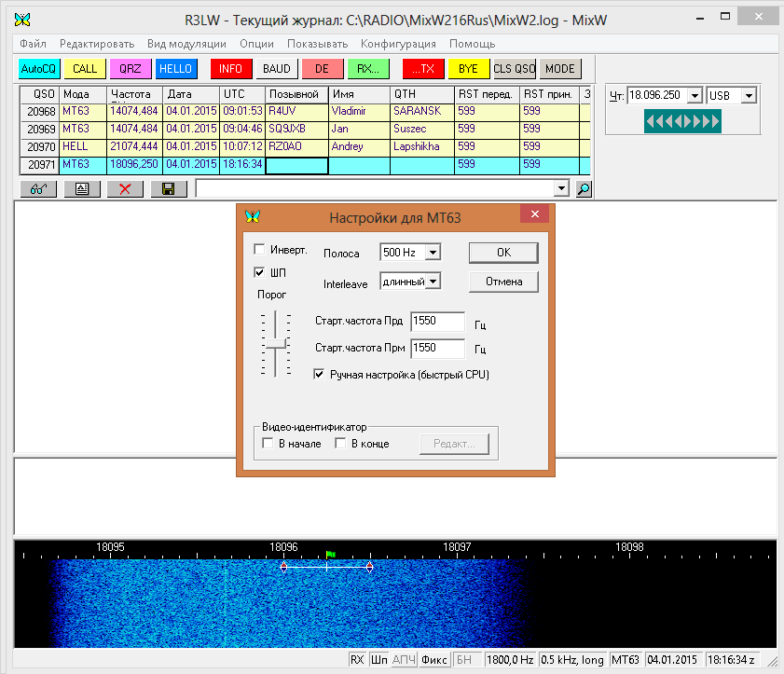Screen dimensions: 784x674
Task: Click the magnifier search icon
Action: coord(584,188)
